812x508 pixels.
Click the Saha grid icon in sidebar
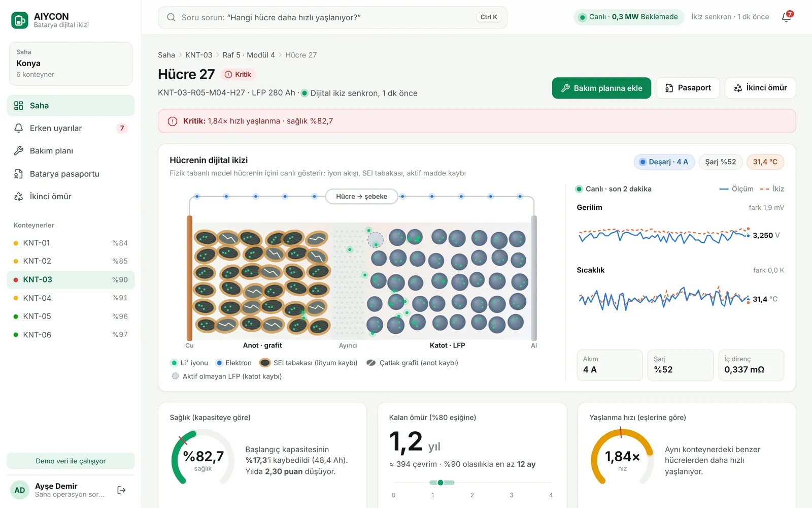(x=19, y=106)
